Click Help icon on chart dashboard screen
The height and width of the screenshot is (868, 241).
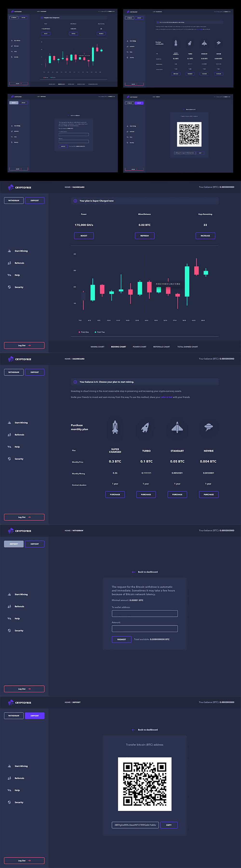click(9, 275)
